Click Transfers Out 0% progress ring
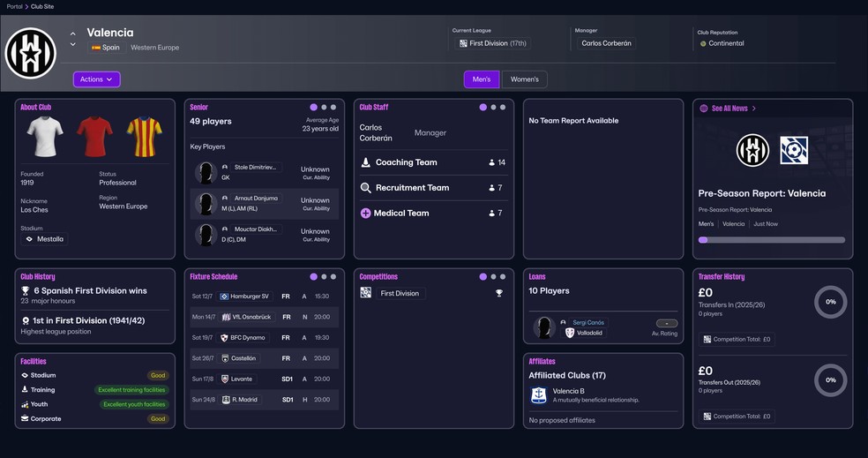The height and width of the screenshot is (458, 868). coord(830,380)
